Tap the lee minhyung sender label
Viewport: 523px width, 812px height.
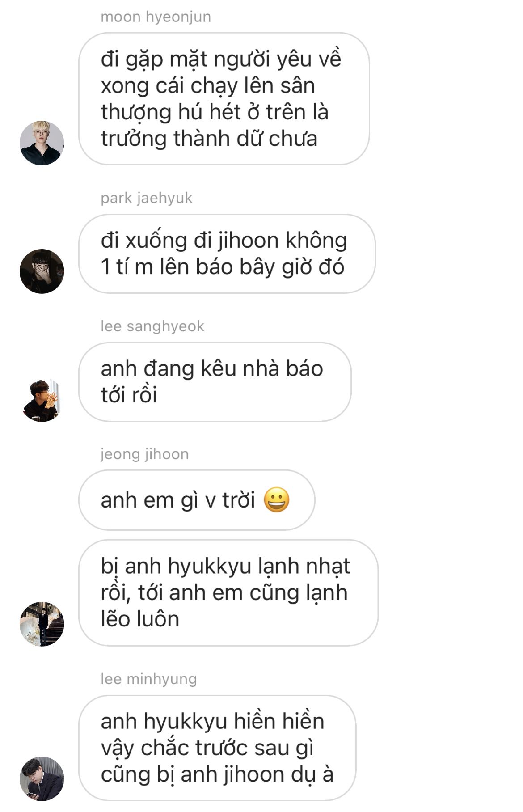point(148,679)
